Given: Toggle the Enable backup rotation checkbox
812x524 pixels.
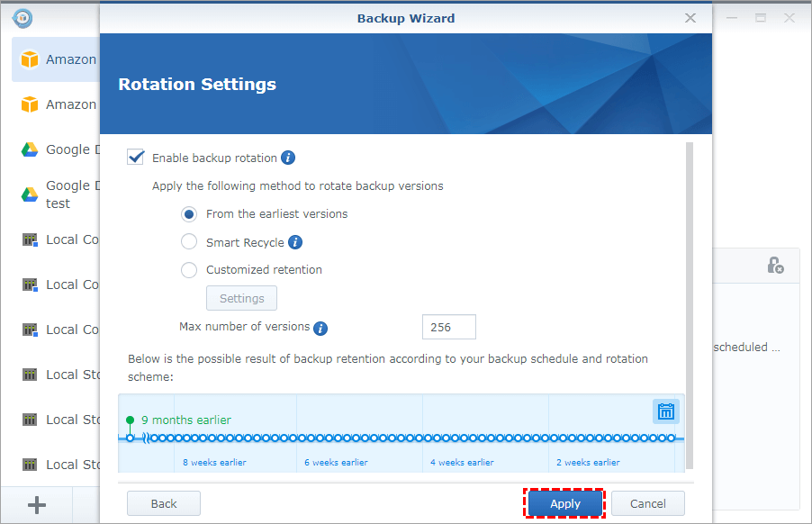Looking at the screenshot, I should pyautogui.click(x=136, y=157).
